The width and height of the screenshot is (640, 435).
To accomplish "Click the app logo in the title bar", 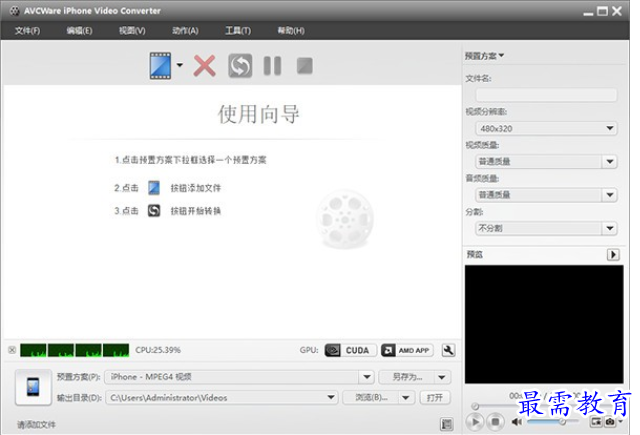I will 14,11.
